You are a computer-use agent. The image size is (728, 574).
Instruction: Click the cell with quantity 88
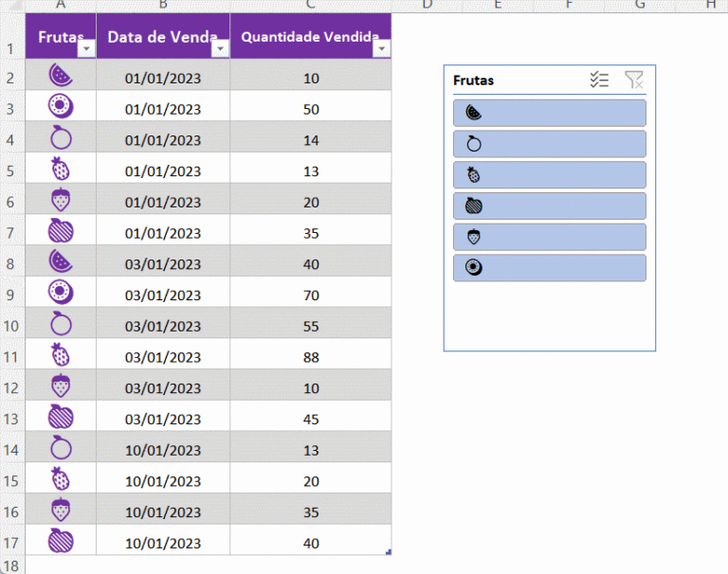[311, 357]
